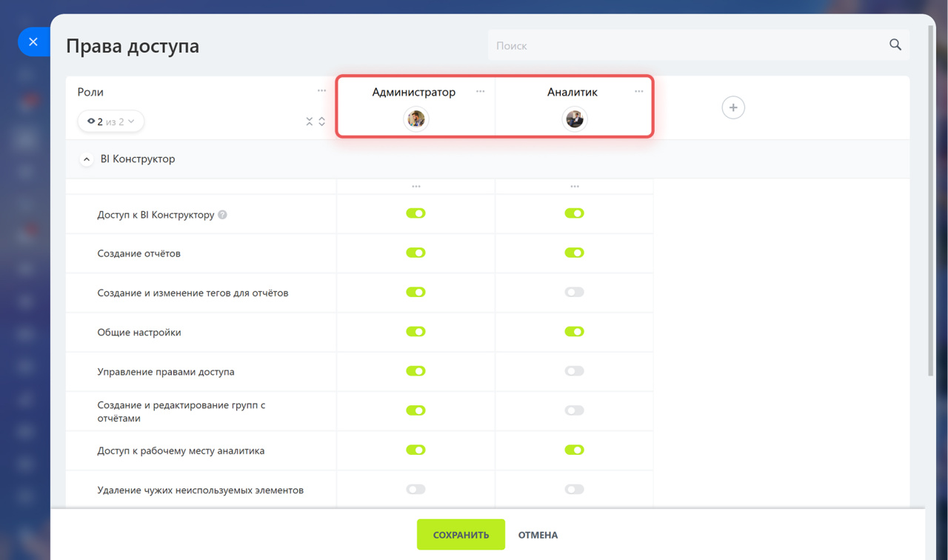The image size is (948, 560).
Task: Click row label Общие настройки
Action: click(x=139, y=333)
